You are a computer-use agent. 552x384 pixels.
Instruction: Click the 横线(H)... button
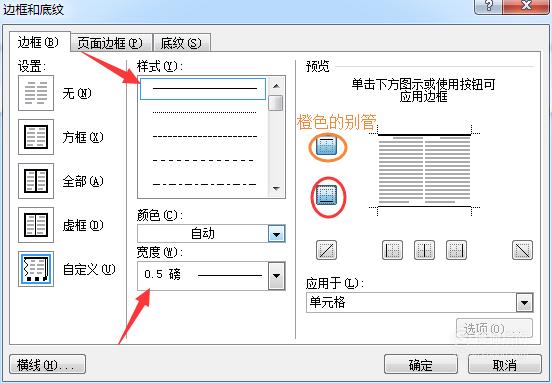point(48,364)
